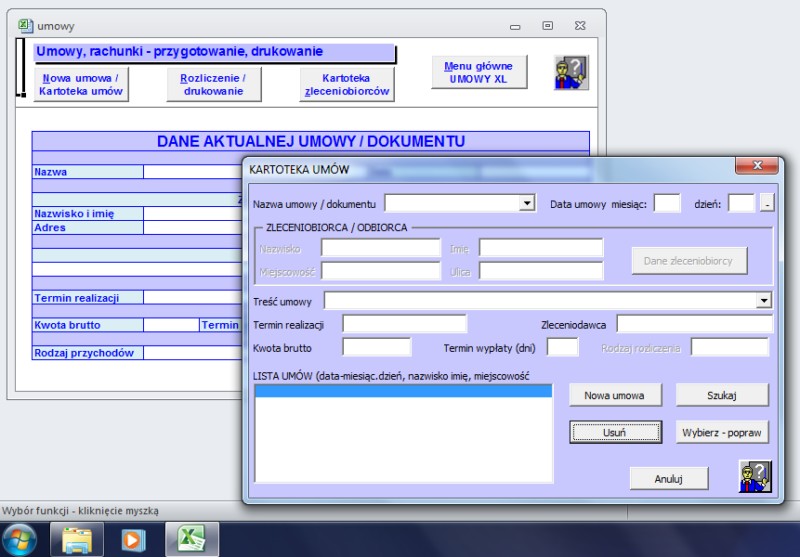Open File Explorer from the taskbar
The image size is (800, 557).
point(77,540)
